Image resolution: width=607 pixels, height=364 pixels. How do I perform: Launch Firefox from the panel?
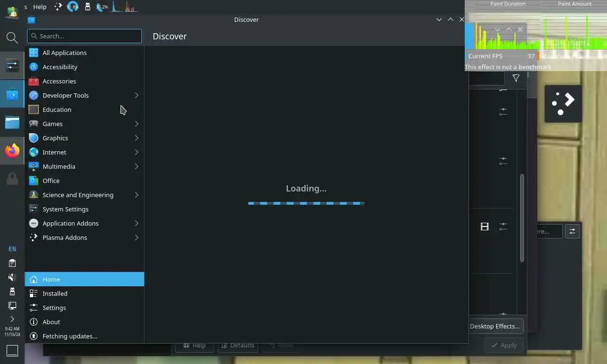12,151
